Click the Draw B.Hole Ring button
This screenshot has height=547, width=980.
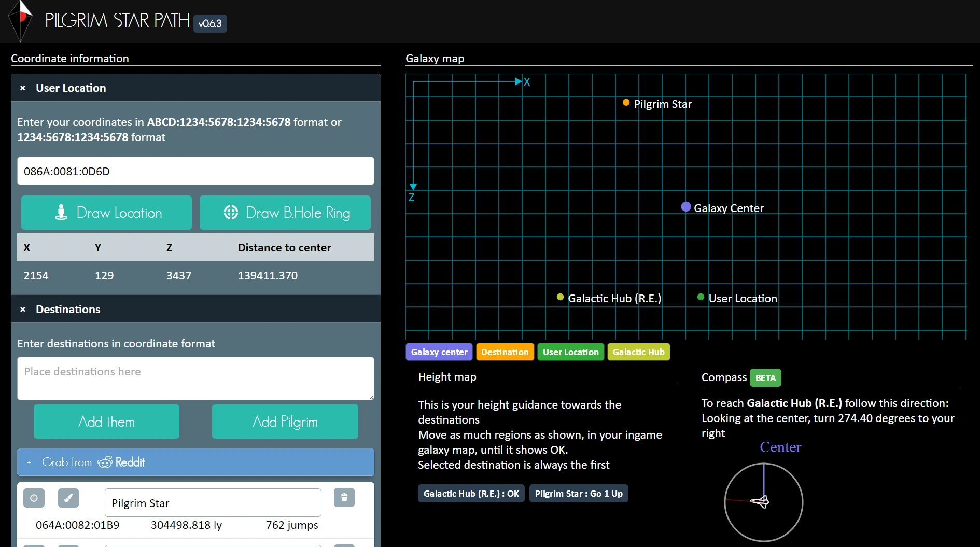[285, 213]
